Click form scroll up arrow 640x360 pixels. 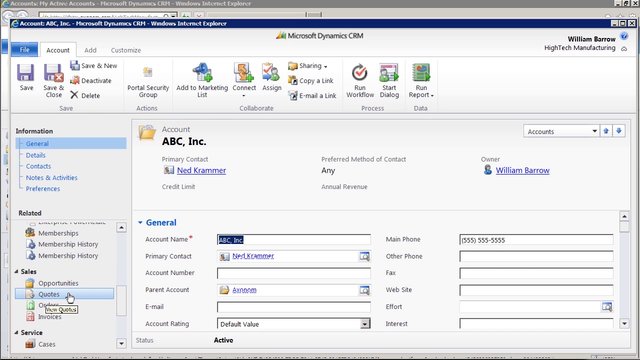(624, 216)
